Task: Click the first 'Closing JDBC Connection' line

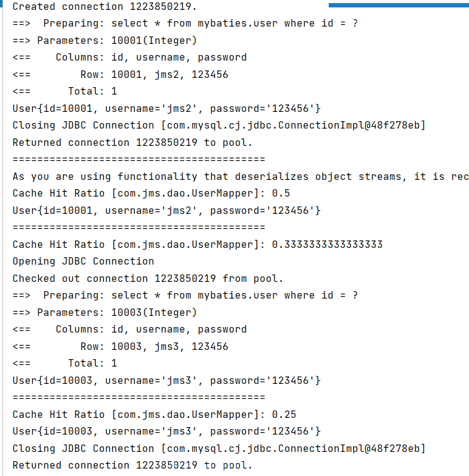Action: pos(219,125)
